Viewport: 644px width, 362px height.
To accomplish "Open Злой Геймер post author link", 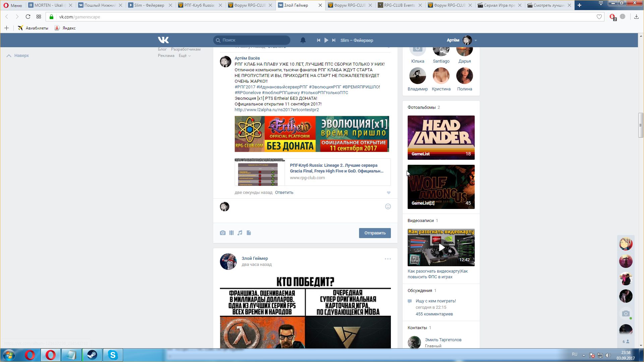I will [x=255, y=259].
